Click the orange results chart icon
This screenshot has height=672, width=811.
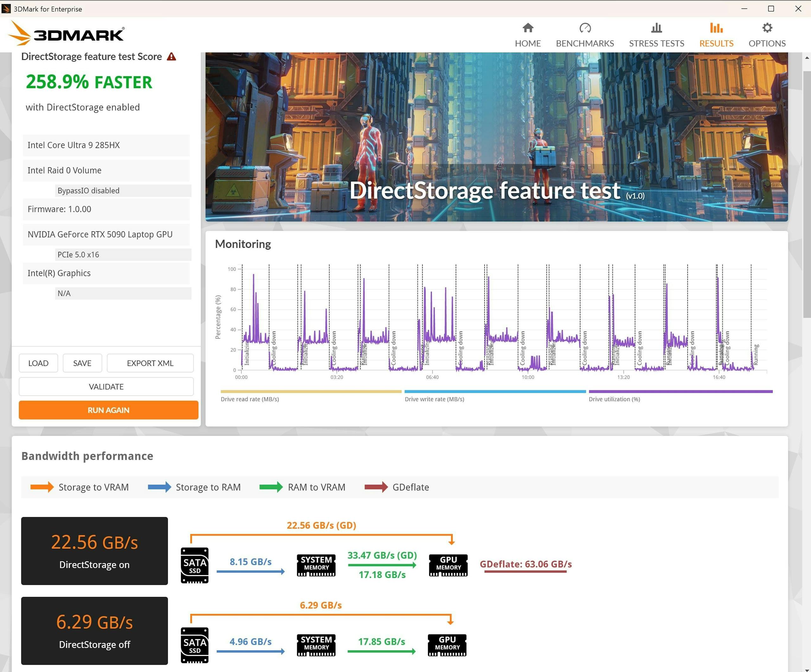716,28
